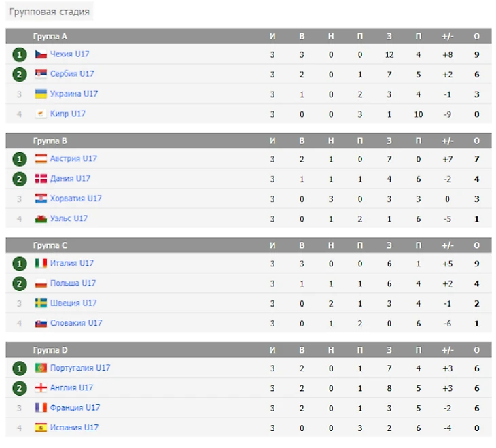The width and height of the screenshot is (496, 448).
Task: Visit the Словакия U17 team page
Action: coord(76,324)
